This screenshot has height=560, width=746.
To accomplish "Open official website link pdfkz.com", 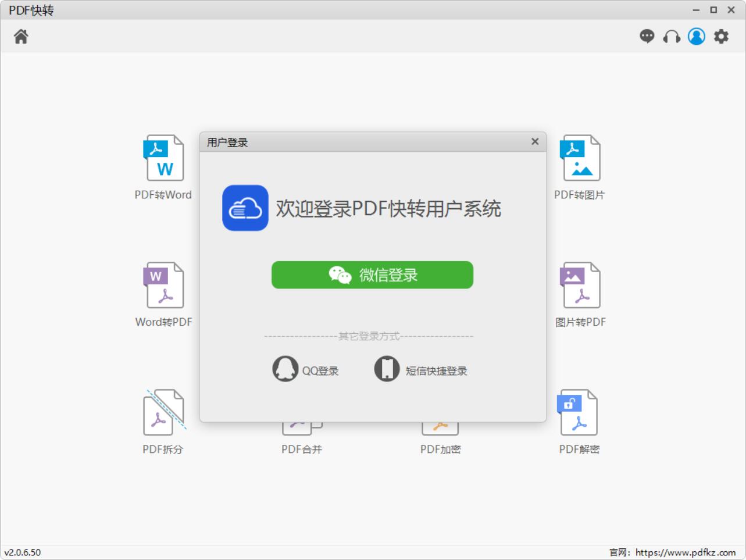I will pos(686,552).
